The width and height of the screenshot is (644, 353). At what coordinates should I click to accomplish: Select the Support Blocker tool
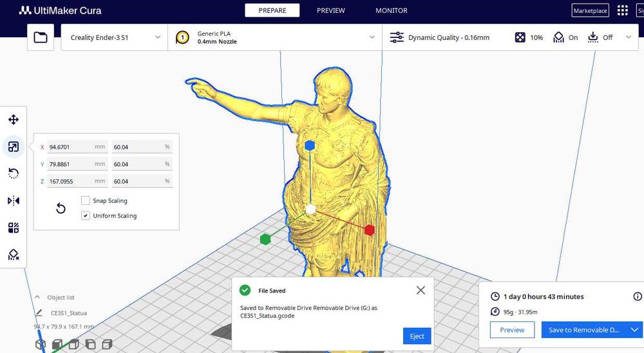14,255
